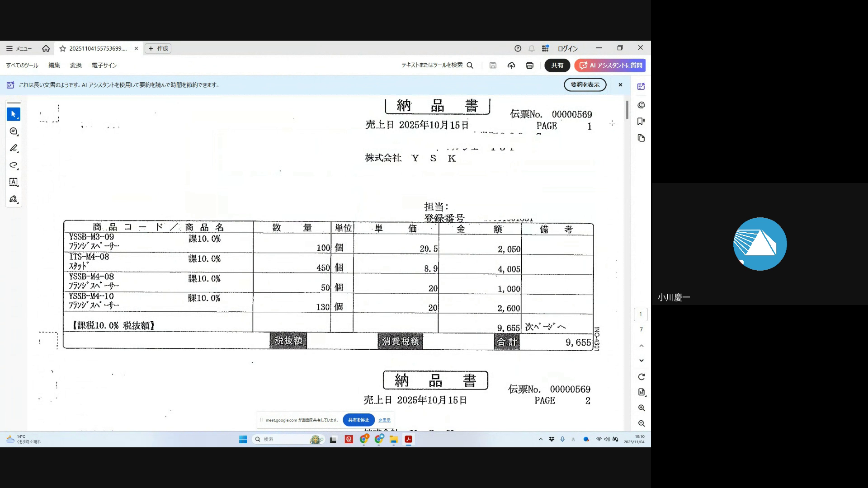Open bookmarks panel in right sidebar

coord(641,121)
